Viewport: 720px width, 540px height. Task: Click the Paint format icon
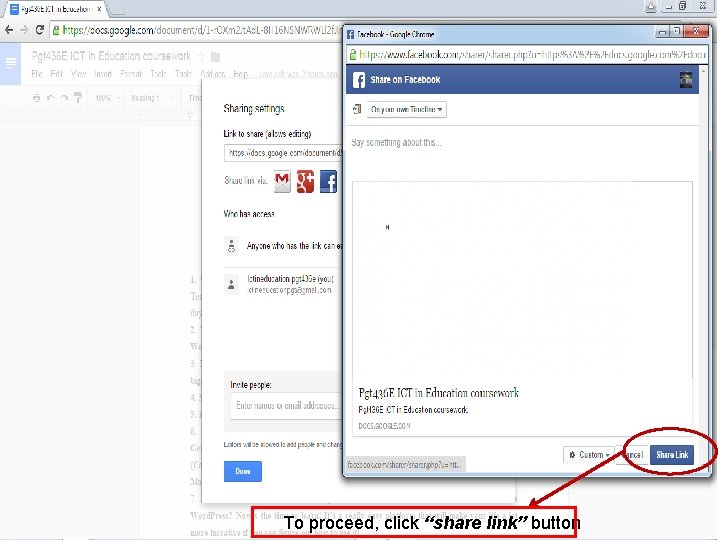(78, 98)
